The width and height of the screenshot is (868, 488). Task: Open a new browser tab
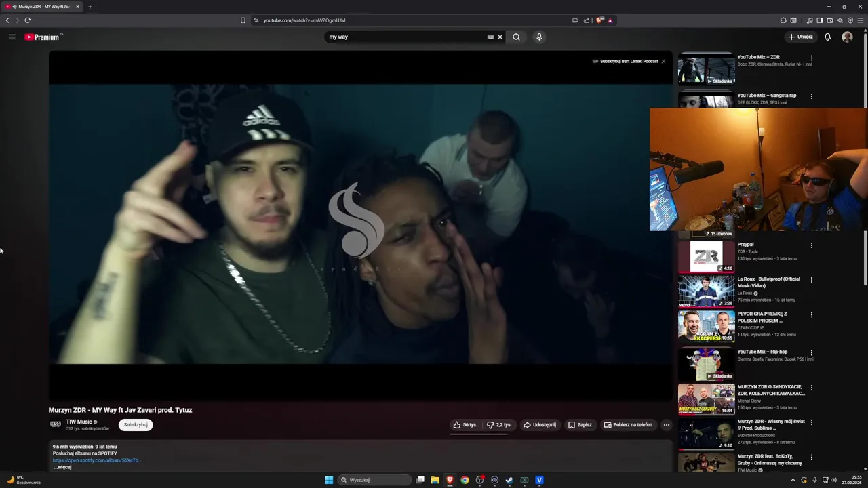(90, 7)
